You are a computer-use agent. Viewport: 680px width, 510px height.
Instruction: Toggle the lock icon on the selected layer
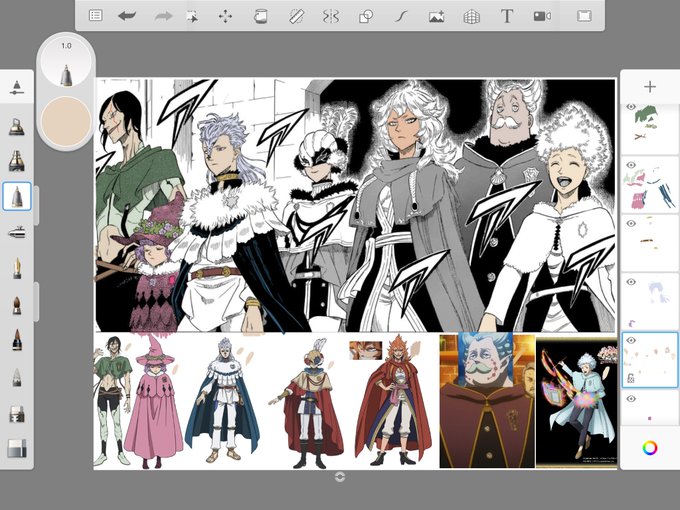pos(631,378)
